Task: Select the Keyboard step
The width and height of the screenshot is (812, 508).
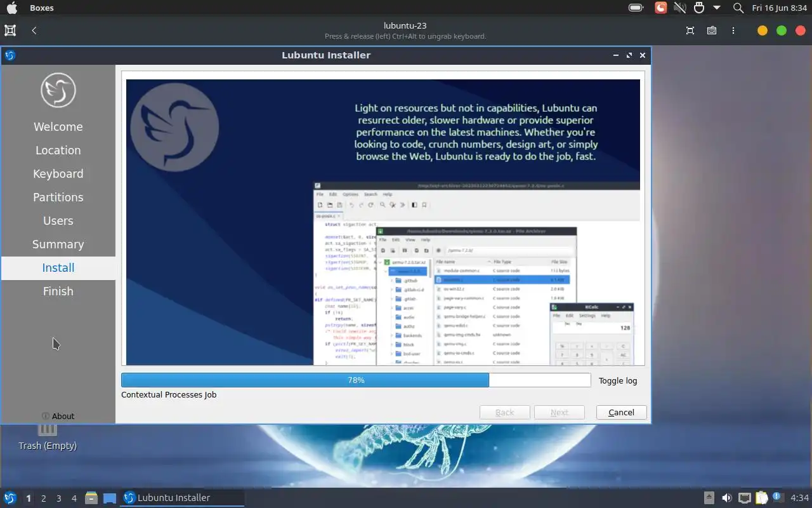Action: (58, 174)
